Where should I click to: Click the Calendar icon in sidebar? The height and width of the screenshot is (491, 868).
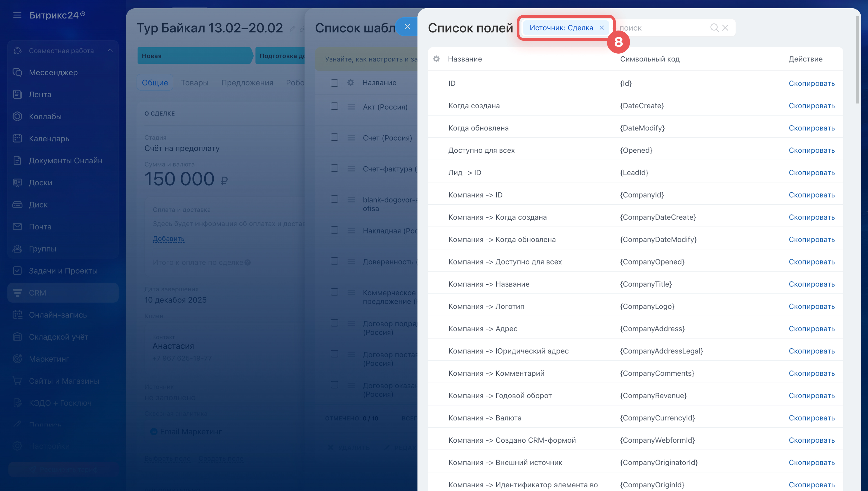click(18, 138)
